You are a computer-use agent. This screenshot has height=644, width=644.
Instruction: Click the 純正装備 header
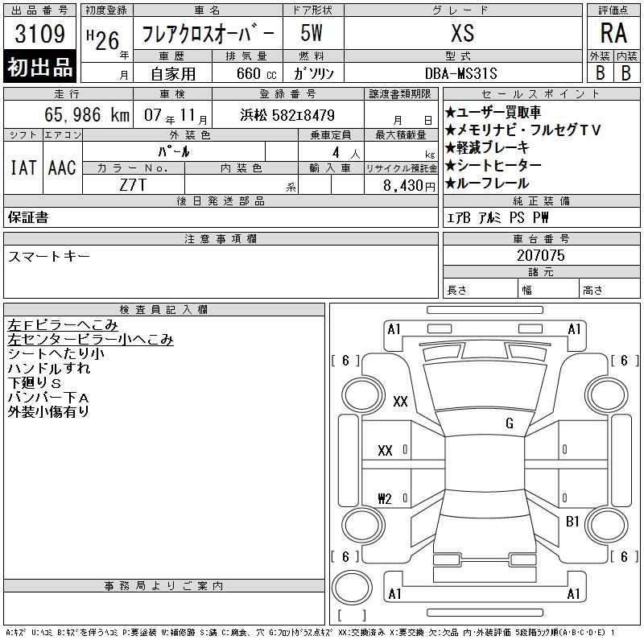pyautogui.click(x=541, y=201)
